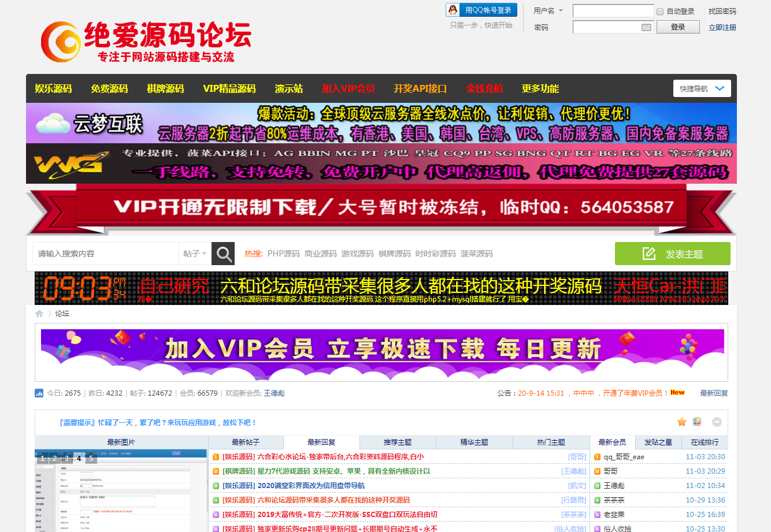Open the 快捷导航 quick navigation dropdown
This screenshot has width=771, height=532.
pos(702,88)
